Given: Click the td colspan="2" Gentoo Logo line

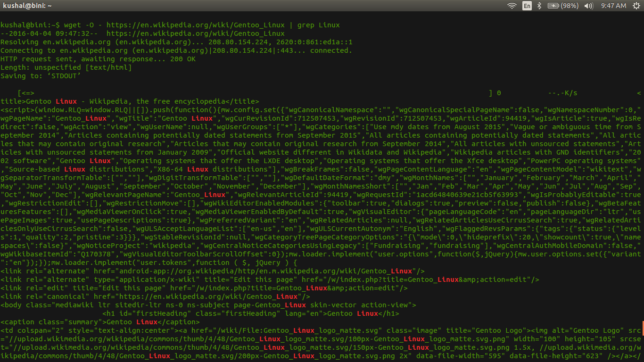Looking at the screenshot, I should coord(321,330).
